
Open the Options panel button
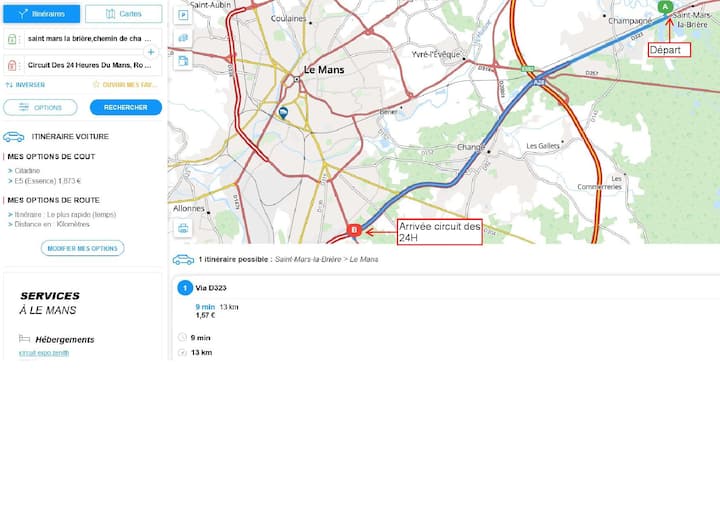point(40,107)
